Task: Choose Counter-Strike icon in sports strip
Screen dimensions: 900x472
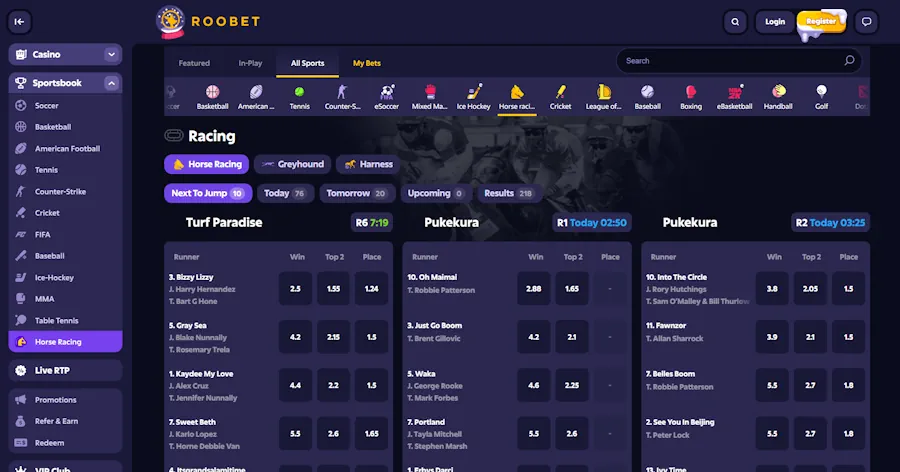Action: [x=343, y=97]
